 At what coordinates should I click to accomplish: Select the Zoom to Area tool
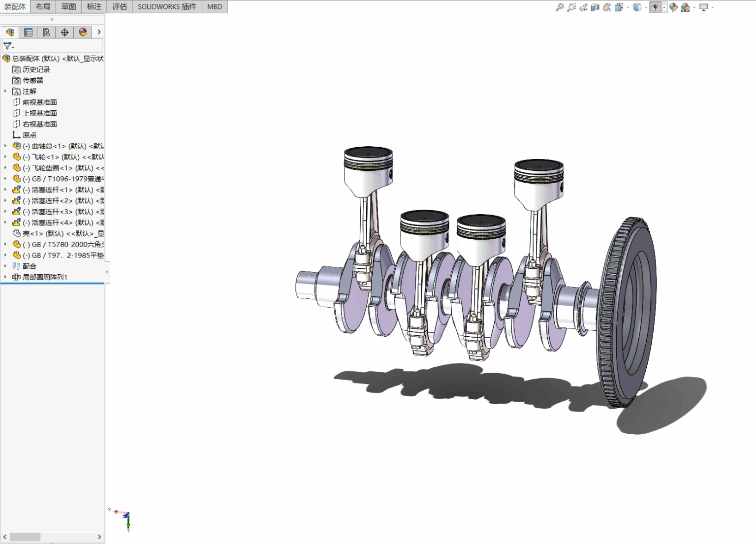(571, 7)
